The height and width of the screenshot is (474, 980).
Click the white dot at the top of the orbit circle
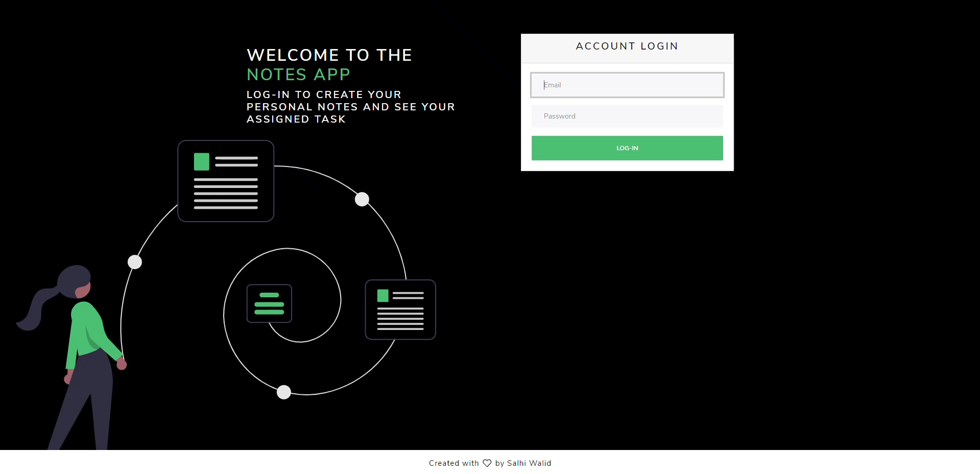click(362, 199)
